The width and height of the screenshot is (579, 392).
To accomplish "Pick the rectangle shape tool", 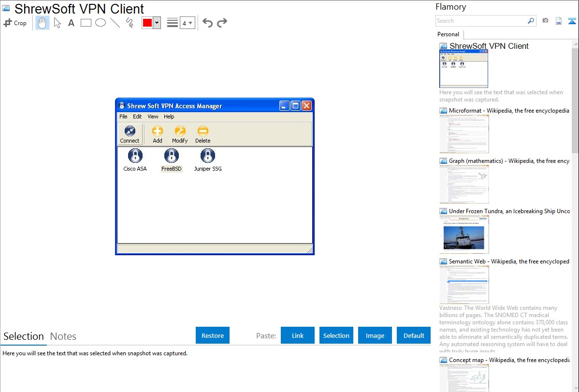I will [86, 23].
